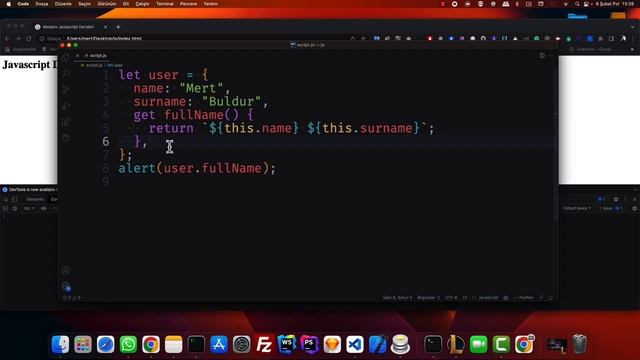Close the Modern Javascript Dersleri Chrome tab
This screenshot has height=360, width=640.
coord(106,27)
